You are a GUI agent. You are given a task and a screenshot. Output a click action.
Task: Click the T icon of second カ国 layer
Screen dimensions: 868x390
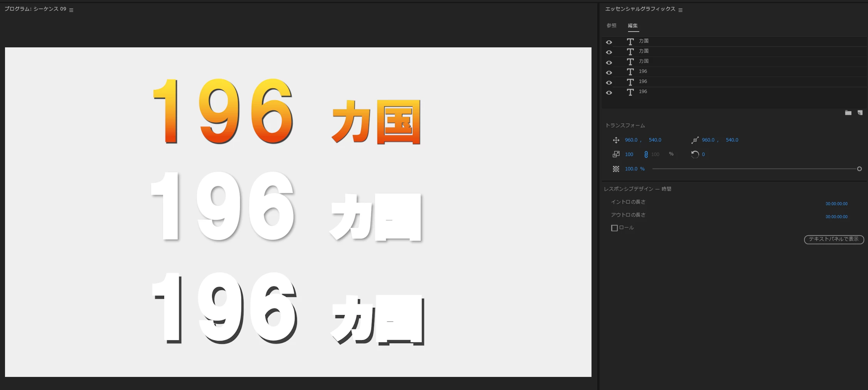[630, 52]
